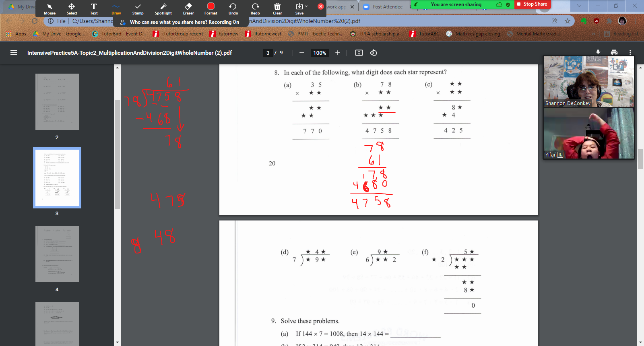The width and height of the screenshot is (644, 346).
Task: Select page 4 thumbnail
Action: pyautogui.click(x=57, y=254)
